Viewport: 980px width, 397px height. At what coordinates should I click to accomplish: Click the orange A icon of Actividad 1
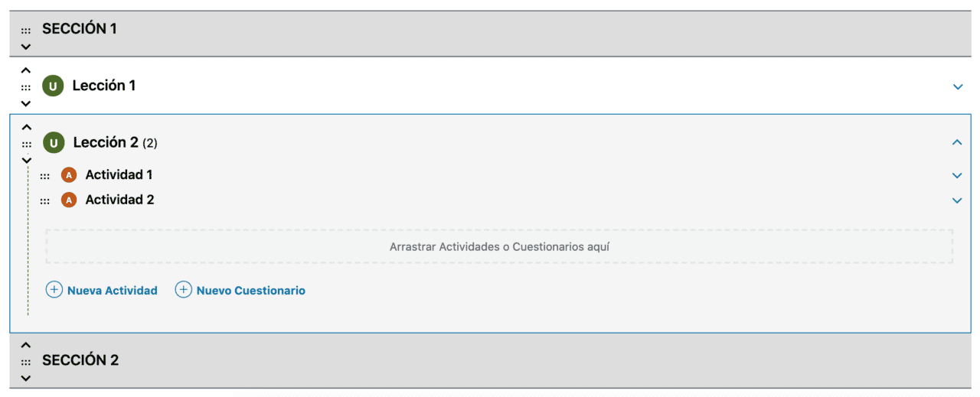(x=69, y=175)
